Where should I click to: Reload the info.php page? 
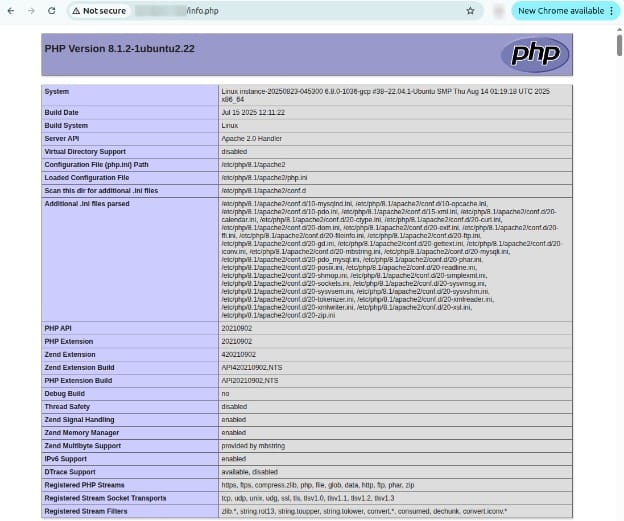click(51, 11)
